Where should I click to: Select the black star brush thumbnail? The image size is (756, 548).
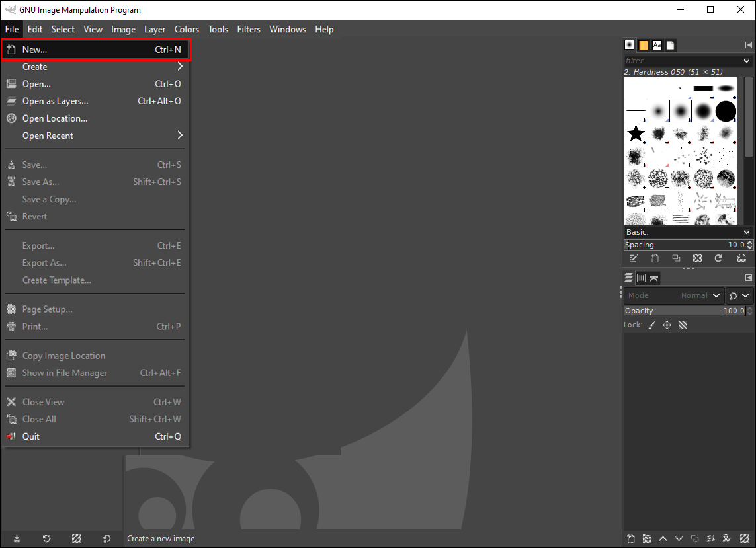coord(636,133)
